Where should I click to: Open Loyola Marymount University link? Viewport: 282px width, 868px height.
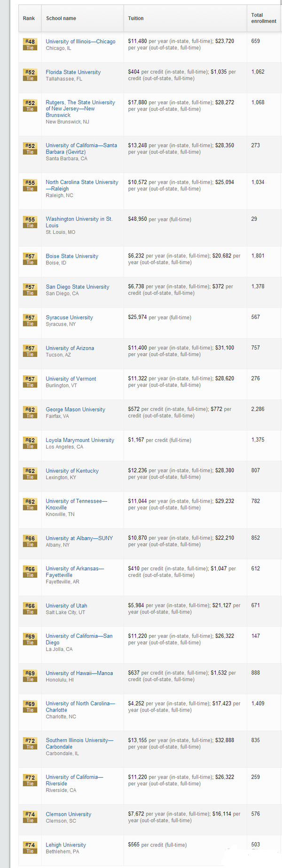(80, 440)
